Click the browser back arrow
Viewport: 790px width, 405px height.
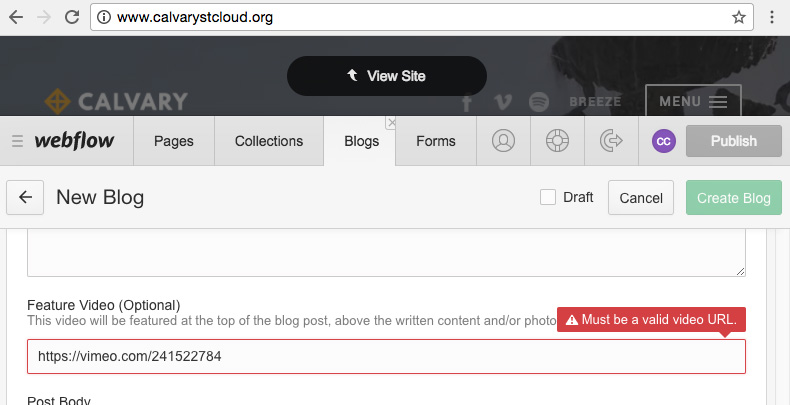[x=16, y=18]
